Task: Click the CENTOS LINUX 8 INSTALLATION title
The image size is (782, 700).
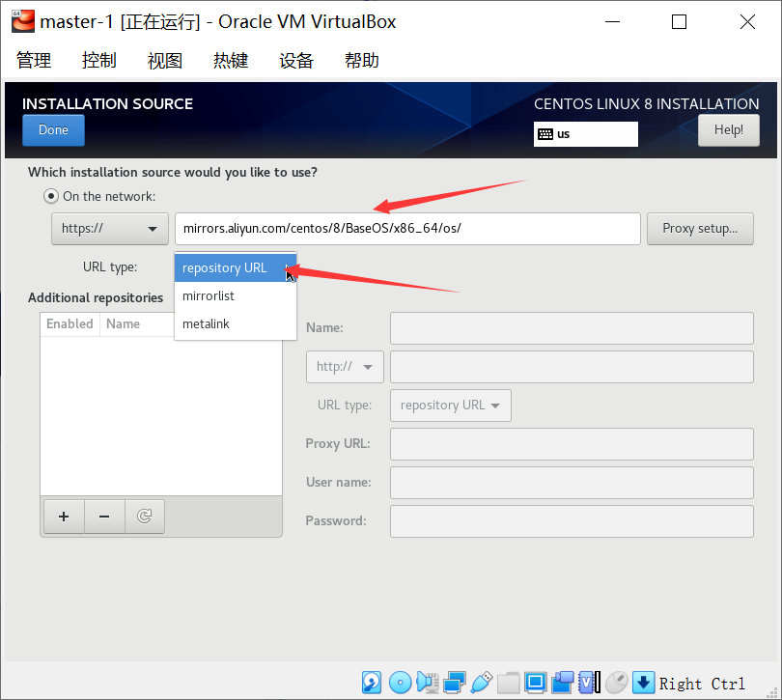Action: pyautogui.click(x=646, y=103)
